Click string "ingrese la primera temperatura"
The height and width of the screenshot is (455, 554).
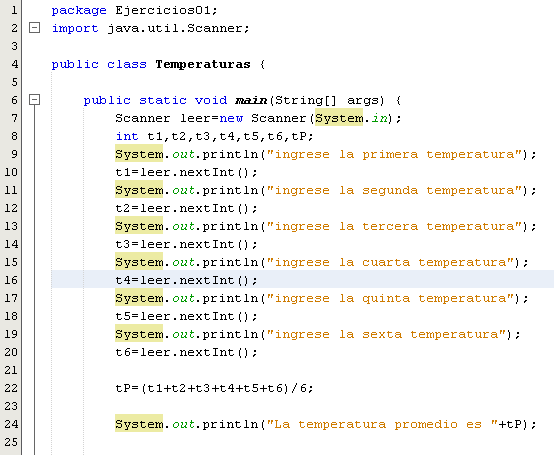pyautogui.click(x=394, y=155)
